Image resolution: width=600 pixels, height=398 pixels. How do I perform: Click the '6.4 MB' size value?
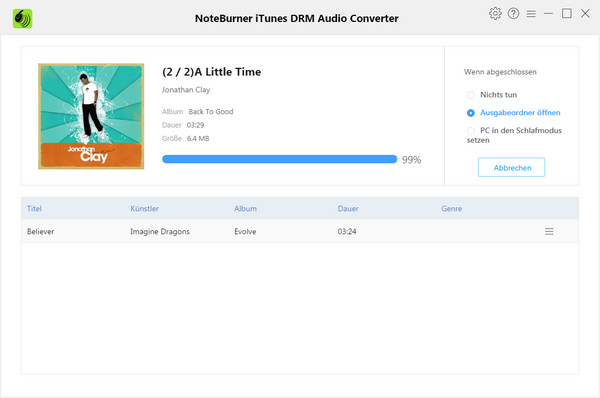(198, 139)
